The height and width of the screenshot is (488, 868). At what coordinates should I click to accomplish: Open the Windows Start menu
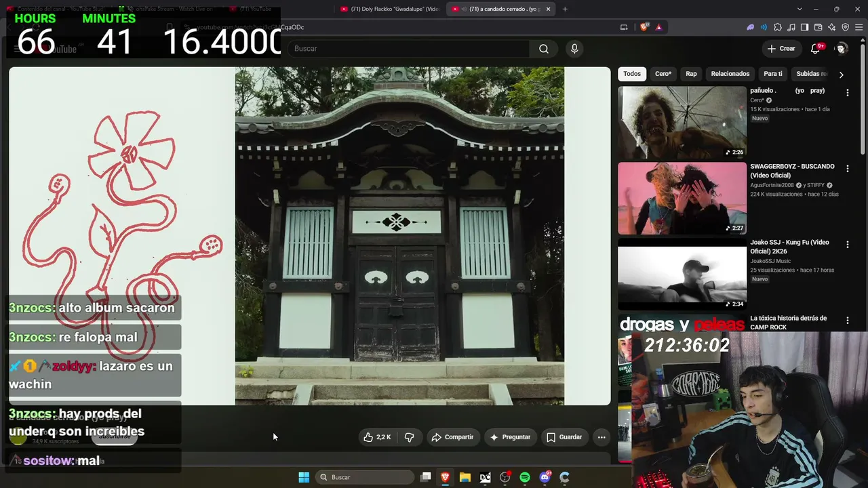point(304,477)
